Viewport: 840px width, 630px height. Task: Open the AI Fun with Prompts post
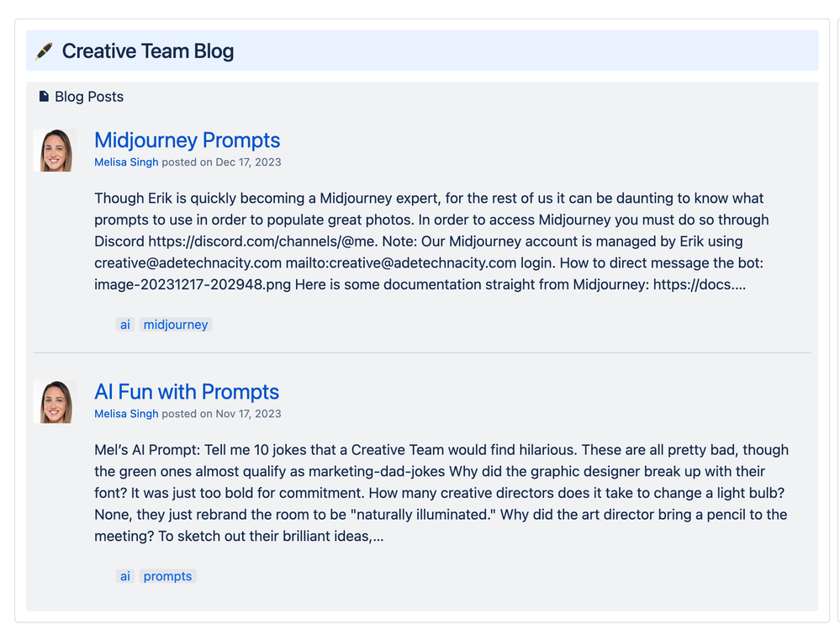pos(187,392)
